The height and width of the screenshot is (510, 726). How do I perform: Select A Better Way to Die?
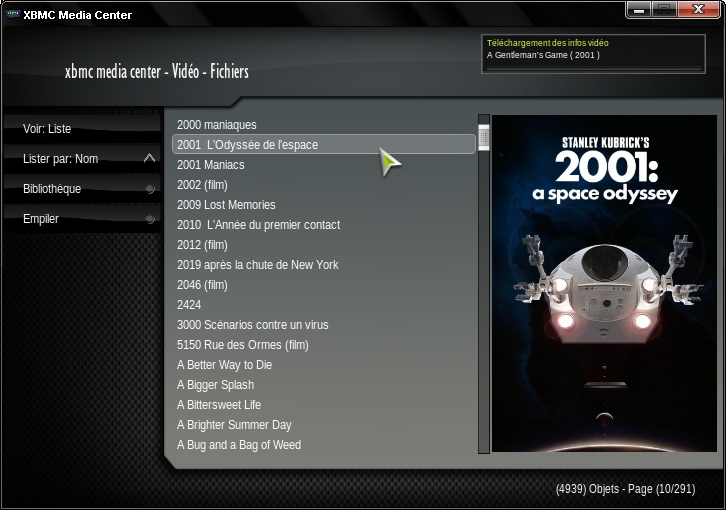[324, 365]
